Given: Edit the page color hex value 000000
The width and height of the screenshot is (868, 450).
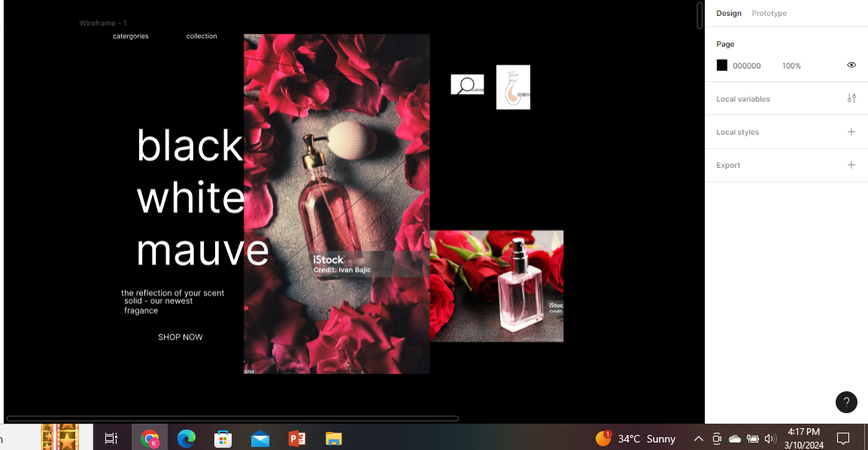Looking at the screenshot, I should (746, 65).
